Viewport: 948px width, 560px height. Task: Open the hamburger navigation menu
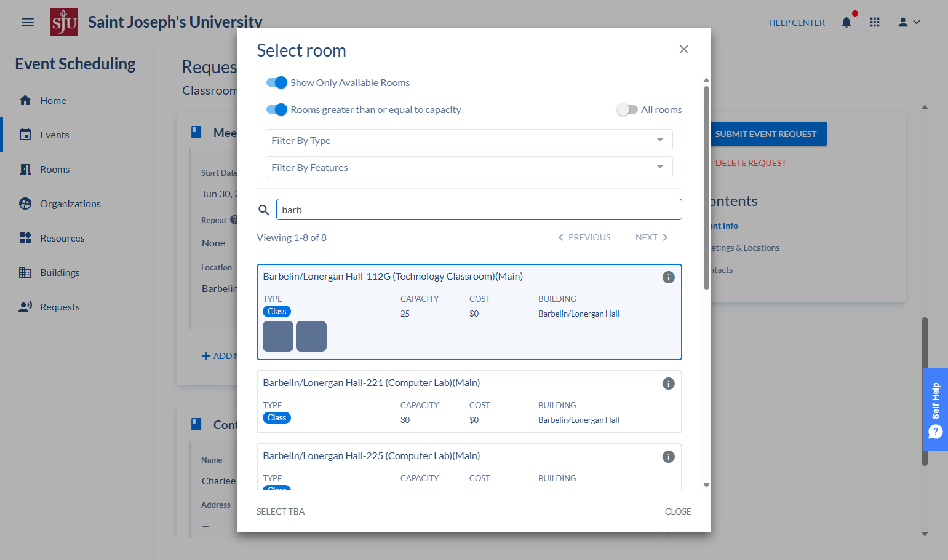coord(28,22)
